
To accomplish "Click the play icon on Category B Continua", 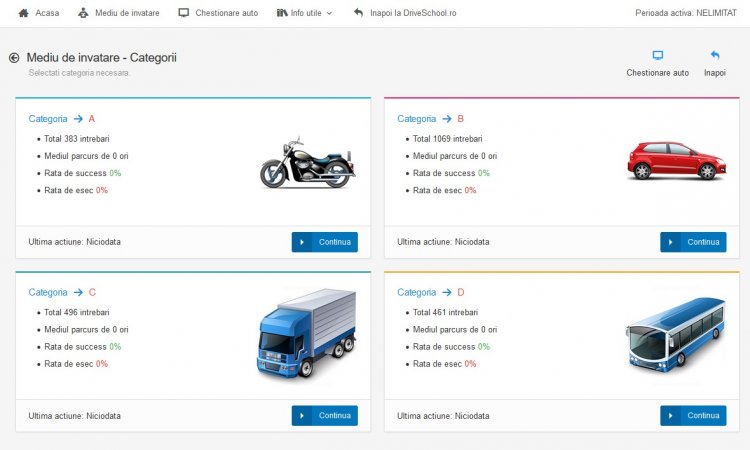I will click(671, 242).
